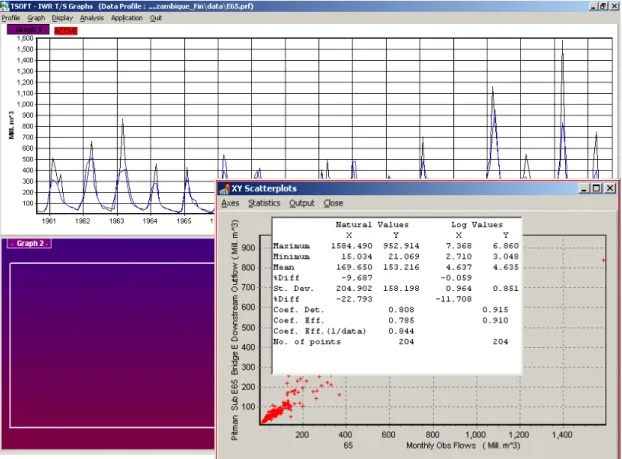Open the Profile menu in TSOFT

pyautogui.click(x=11, y=18)
